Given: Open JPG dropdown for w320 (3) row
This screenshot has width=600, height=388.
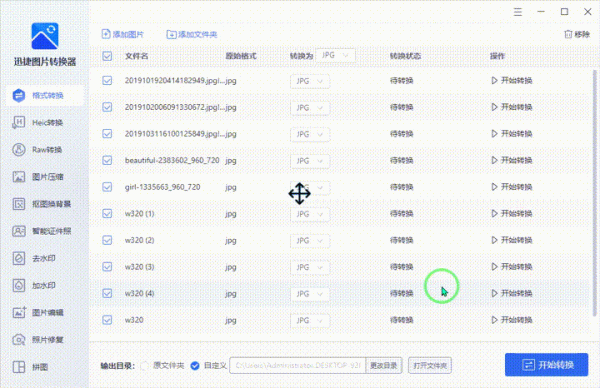Looking at the screenshot, I should click(x=310, y=267).
